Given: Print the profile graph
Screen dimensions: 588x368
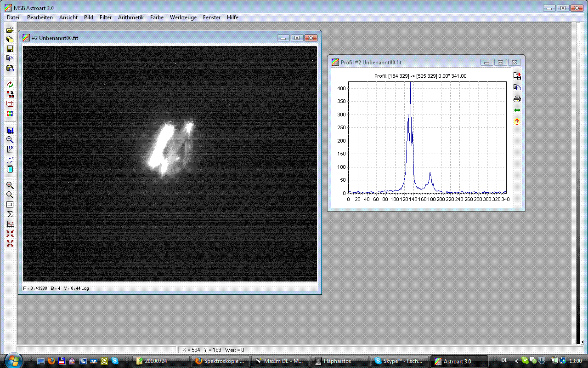Looking at the screenshot, I should (x=517, y=99).
